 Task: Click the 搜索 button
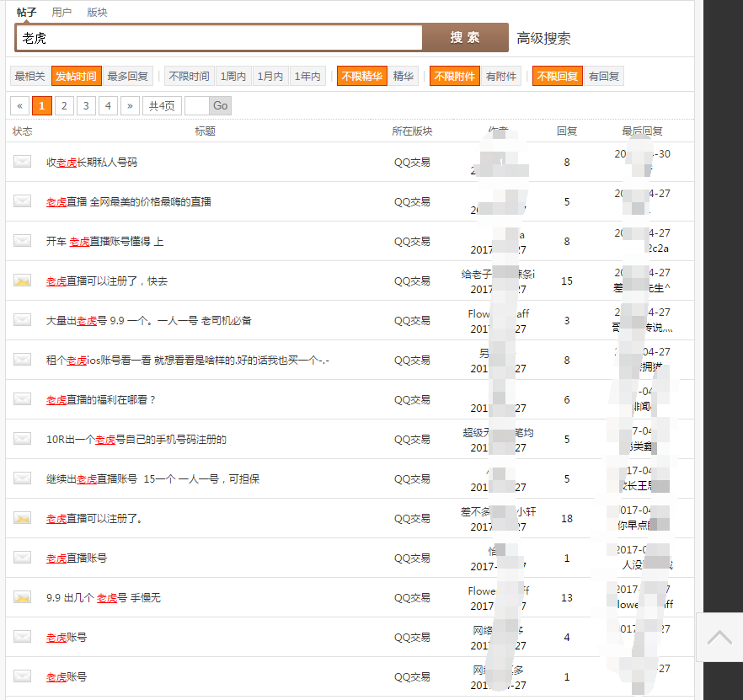[x=465, y=37]
